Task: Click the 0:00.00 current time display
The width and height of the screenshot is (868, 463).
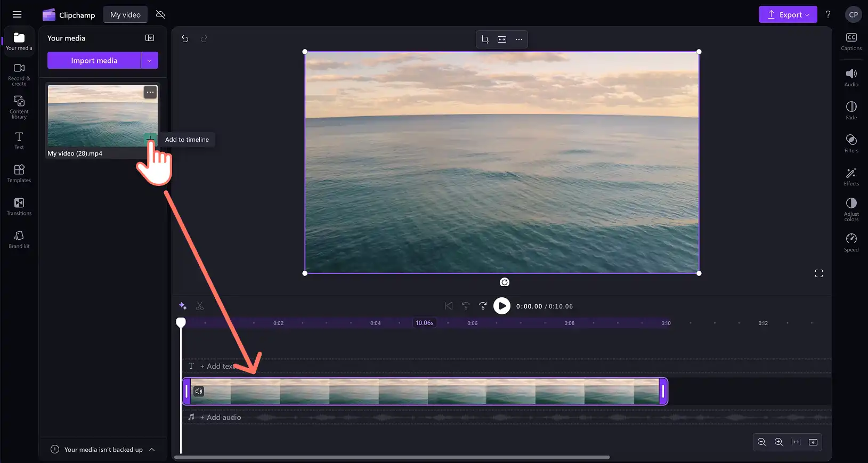Action: click(529, 306)
